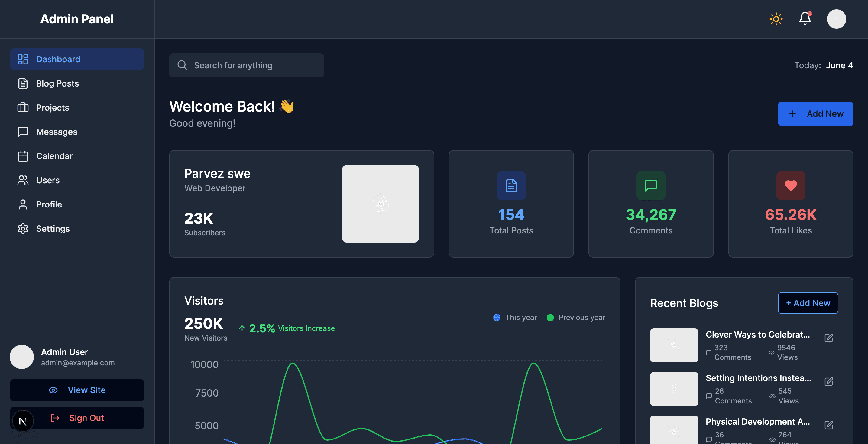Open the Blog Posts section icon
The width and height of the screenshot is (868, 444).
point(23,83)
